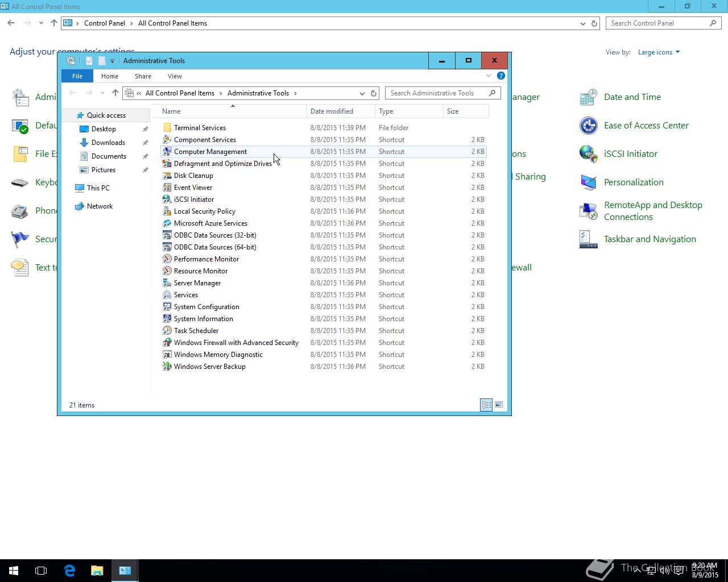Select the Local Security Policy icon
728x582 pixels.
click(167, 211)
